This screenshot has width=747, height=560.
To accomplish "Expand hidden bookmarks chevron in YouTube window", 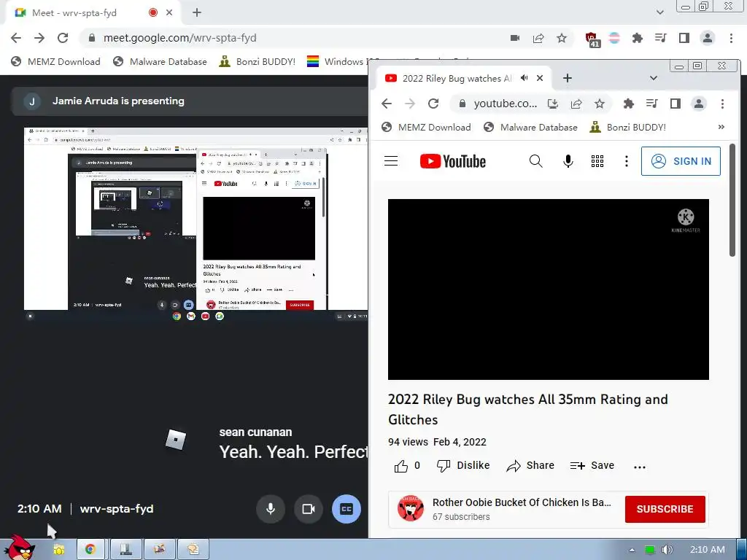I will coord(721,127).
